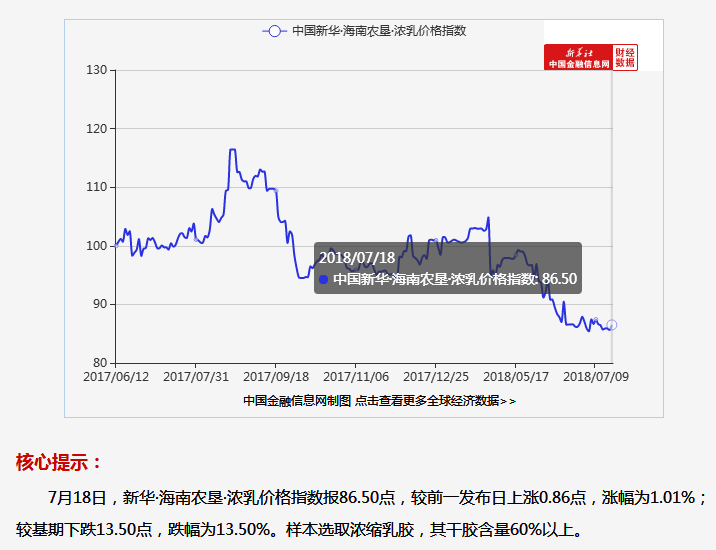Click the 2018/07/09 x-axis label
Image resolution: width=716 pixels, height=550 pixels.
(x=595, y=377)
